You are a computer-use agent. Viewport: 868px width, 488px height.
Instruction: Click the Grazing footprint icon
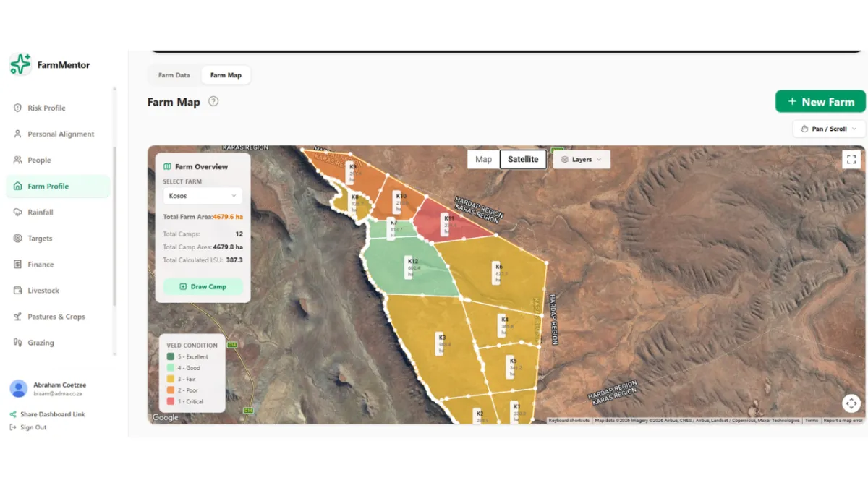click(17, 343)
